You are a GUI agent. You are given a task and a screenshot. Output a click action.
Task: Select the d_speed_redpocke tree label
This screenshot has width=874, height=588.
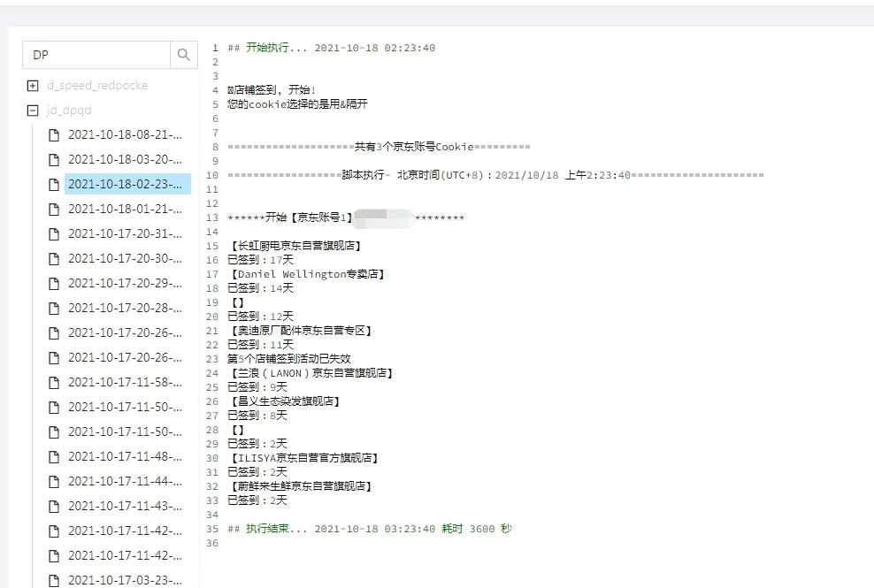pos(97,85)
